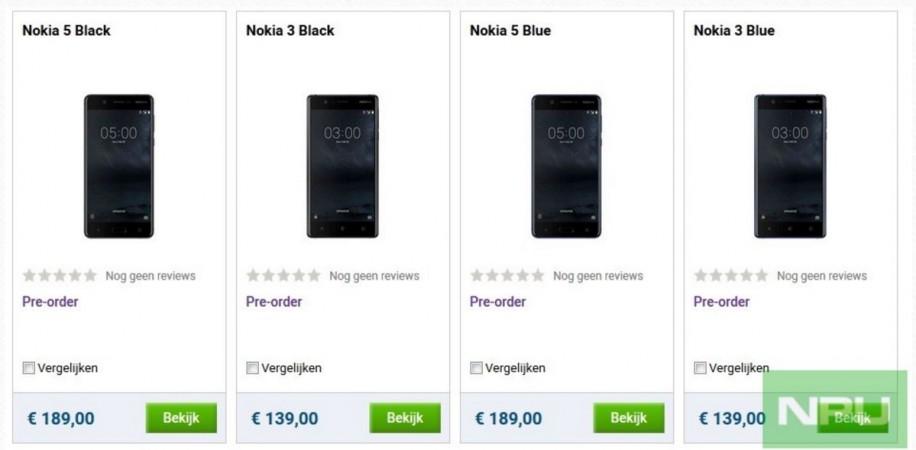916x450 pixels.
Task: Click star rating under Nokia 3 Blue
Action: click(x=732, y=275)
